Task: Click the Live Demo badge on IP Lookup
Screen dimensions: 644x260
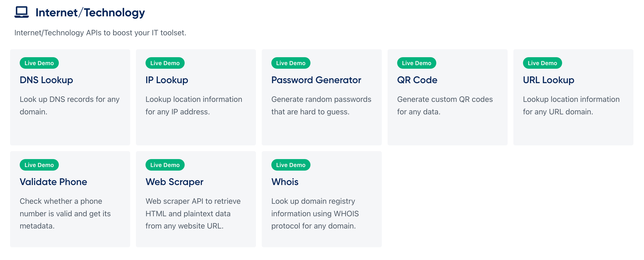Action: click(x=165, y=63)
